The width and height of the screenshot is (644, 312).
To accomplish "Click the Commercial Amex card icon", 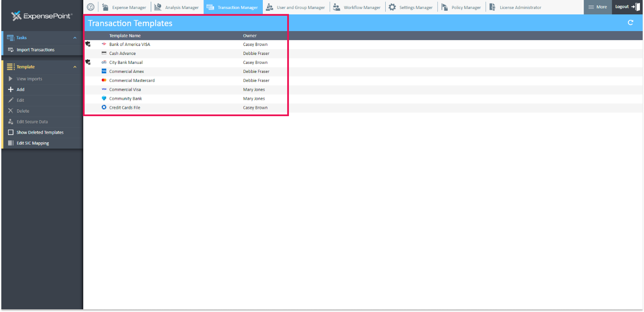I will pos(104,71).
